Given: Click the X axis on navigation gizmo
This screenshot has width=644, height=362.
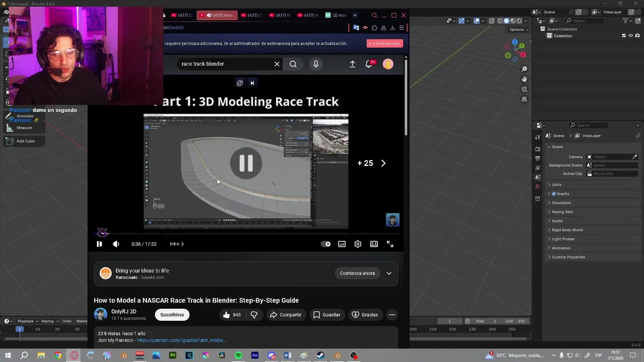Looking at the screenshot, I should coord(523,54).
